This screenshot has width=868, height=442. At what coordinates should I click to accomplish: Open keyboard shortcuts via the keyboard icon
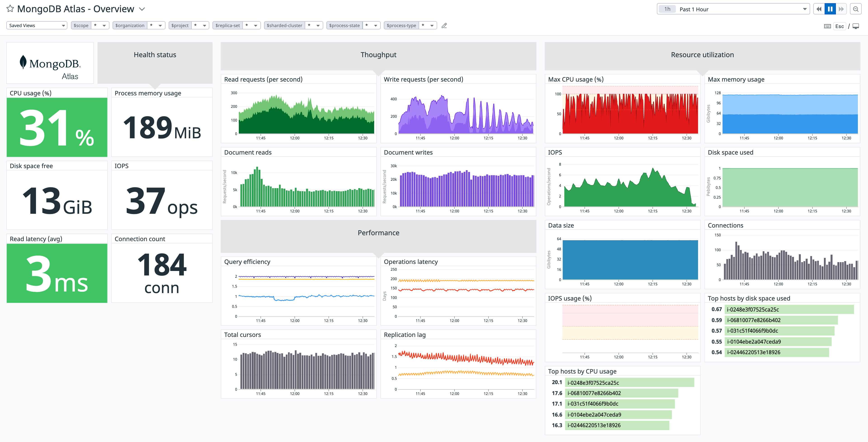click(x=828, y=26)
